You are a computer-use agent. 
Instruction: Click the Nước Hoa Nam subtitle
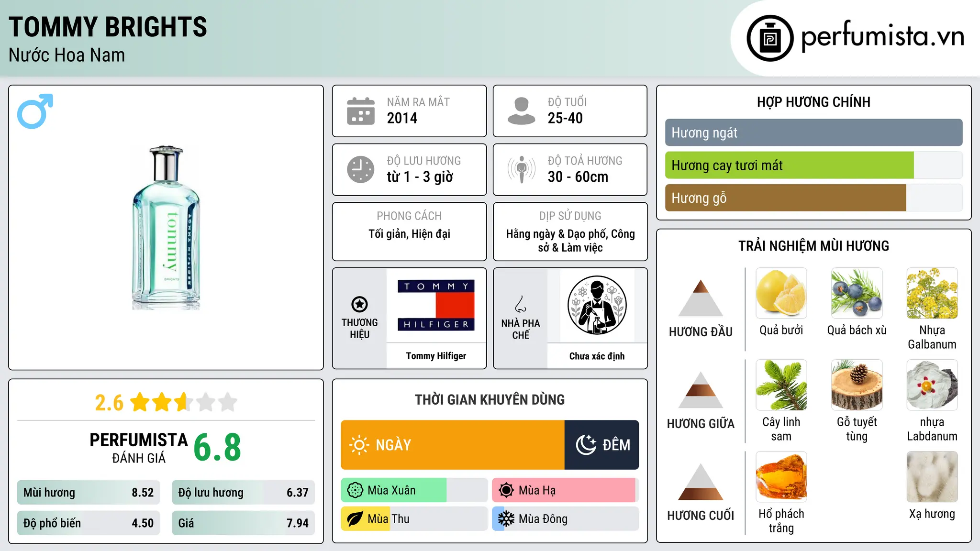pyautogui.click(x=67, y=55)
